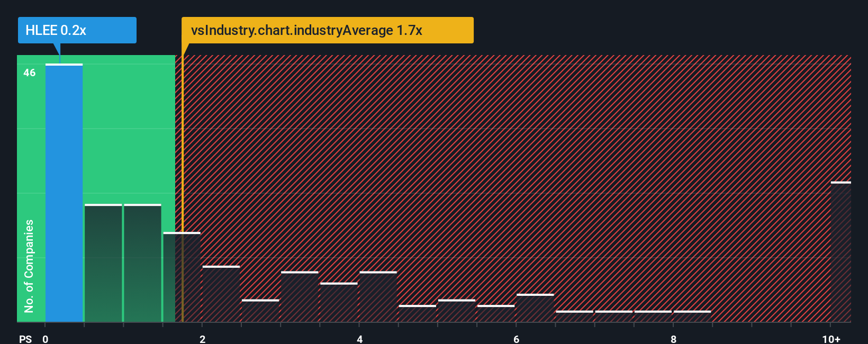
Task: Click the '6' x-axis tick label
Action: [x=517, y=339]
